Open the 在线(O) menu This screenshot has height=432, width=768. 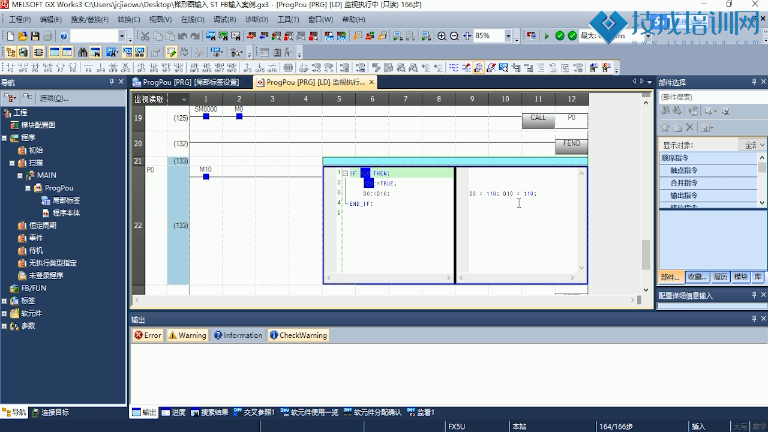pyautogui.click(x=192, y=20)
